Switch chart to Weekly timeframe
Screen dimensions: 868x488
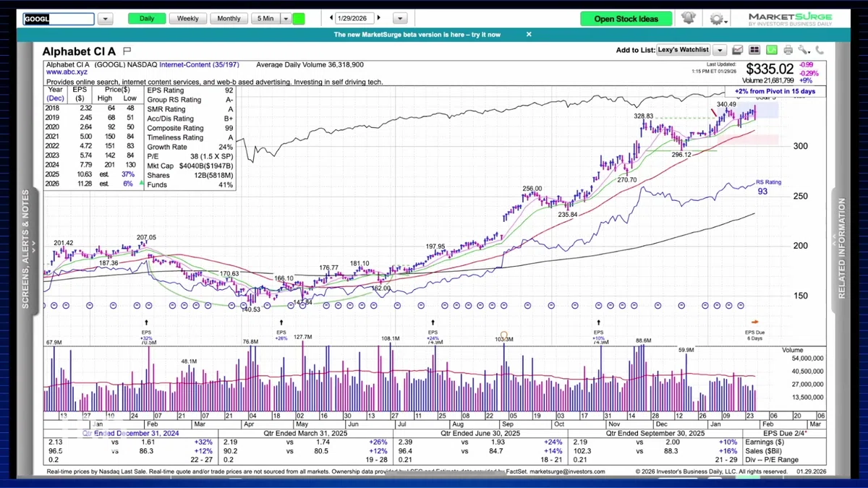pyautogui.click(x=188, y=19)
